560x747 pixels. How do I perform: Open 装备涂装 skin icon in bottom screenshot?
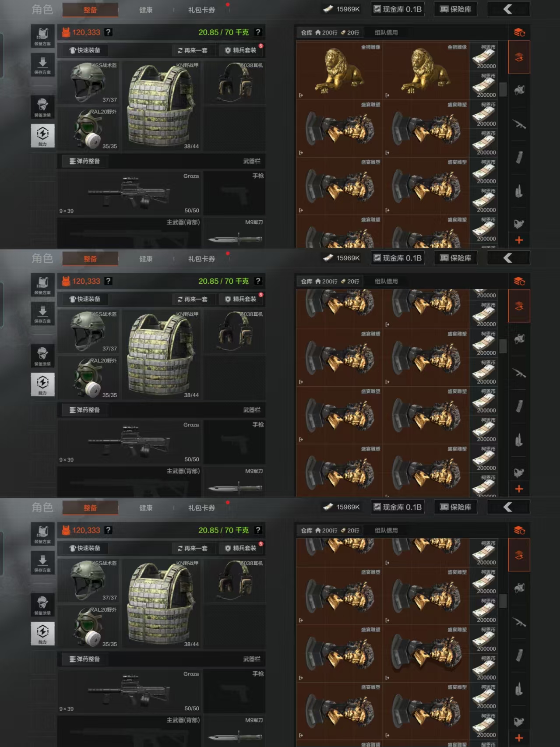(x=42, y=605)
